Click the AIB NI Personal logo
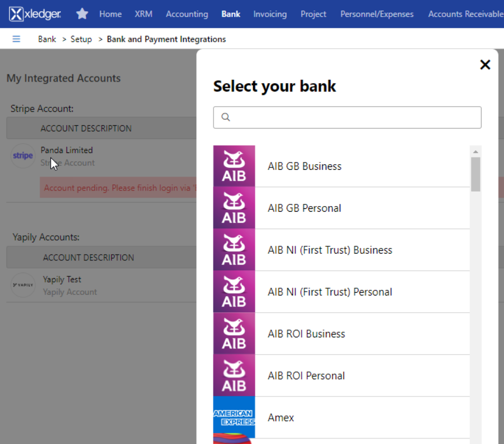This screenshot has height=444, width=504. pos(234,292)
